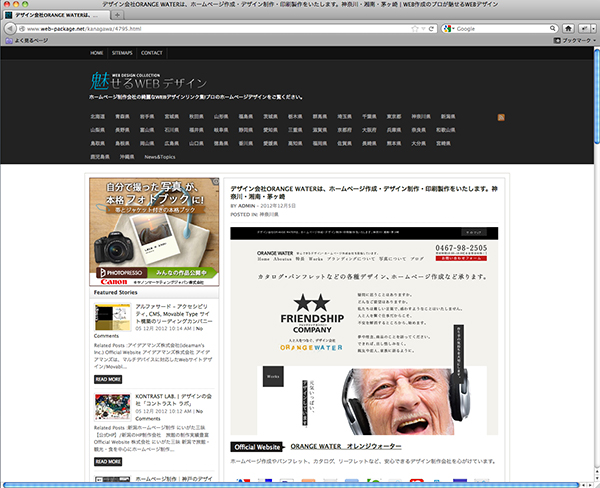Open the 北海道 prefecture link

point(98,116)
